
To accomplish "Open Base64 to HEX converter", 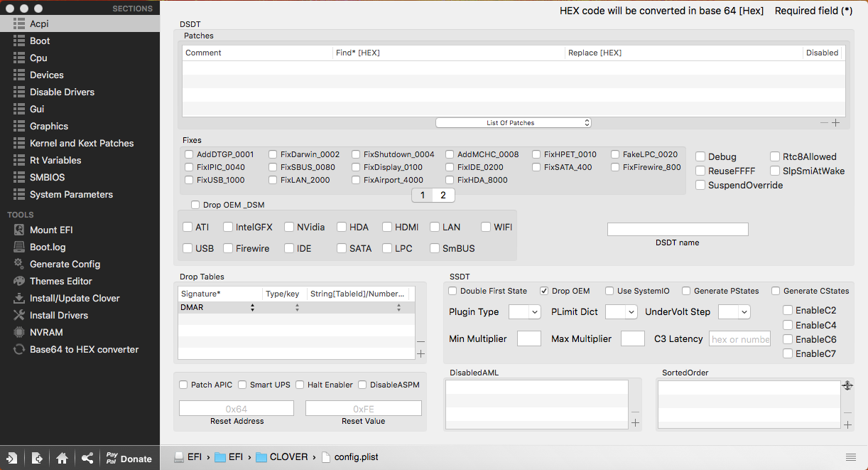I will [84, 349].
